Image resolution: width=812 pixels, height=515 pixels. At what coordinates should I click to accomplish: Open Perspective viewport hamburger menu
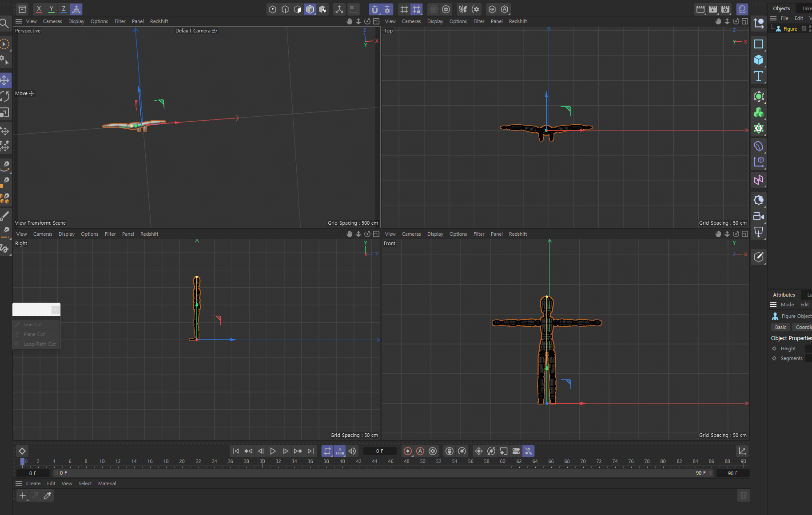[x=19, y=21]
